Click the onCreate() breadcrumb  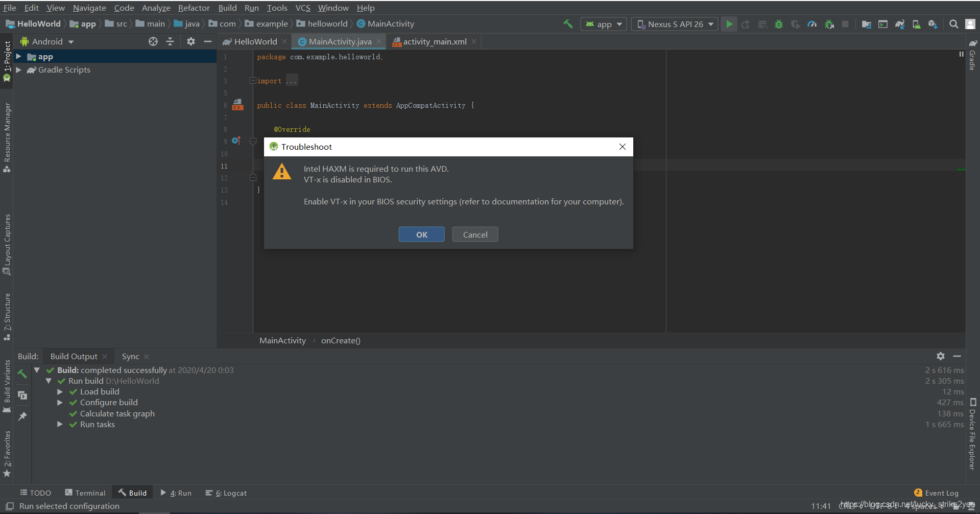(x=341, y=340)
